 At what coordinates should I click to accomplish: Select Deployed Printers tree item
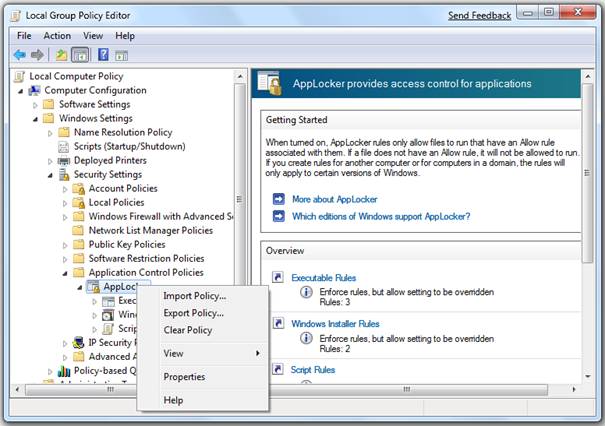tap(110, 160)
